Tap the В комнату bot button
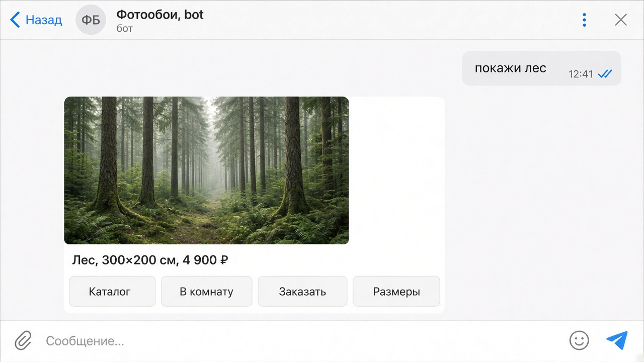644x362 pixels. (x=206, y=291)
